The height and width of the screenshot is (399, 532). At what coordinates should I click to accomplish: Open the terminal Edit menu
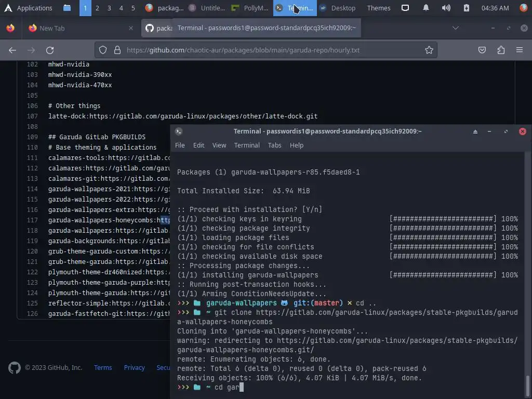point(199,145)
